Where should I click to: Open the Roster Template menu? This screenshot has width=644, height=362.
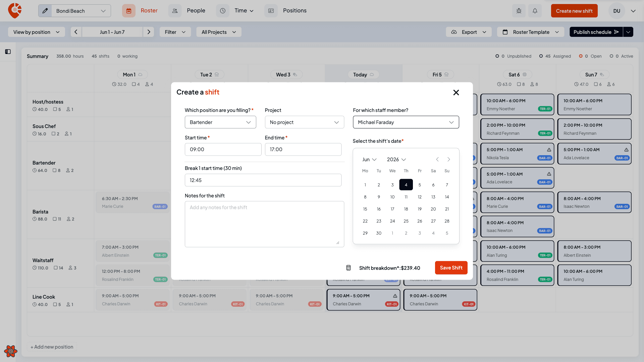[531, 32]
